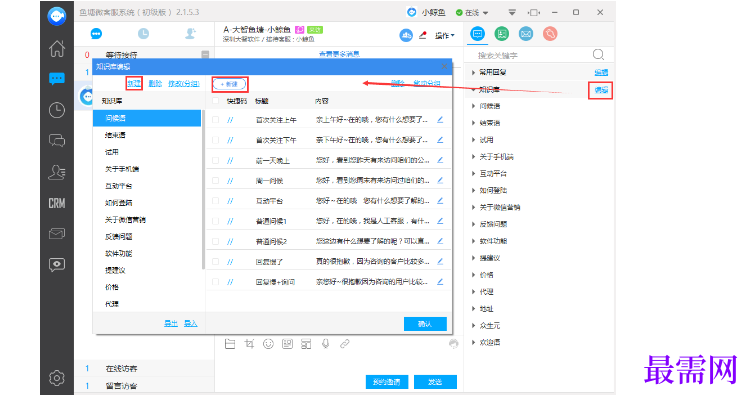
Task: Open settings gear at the sidebar bottom
Action: (57, 378)
